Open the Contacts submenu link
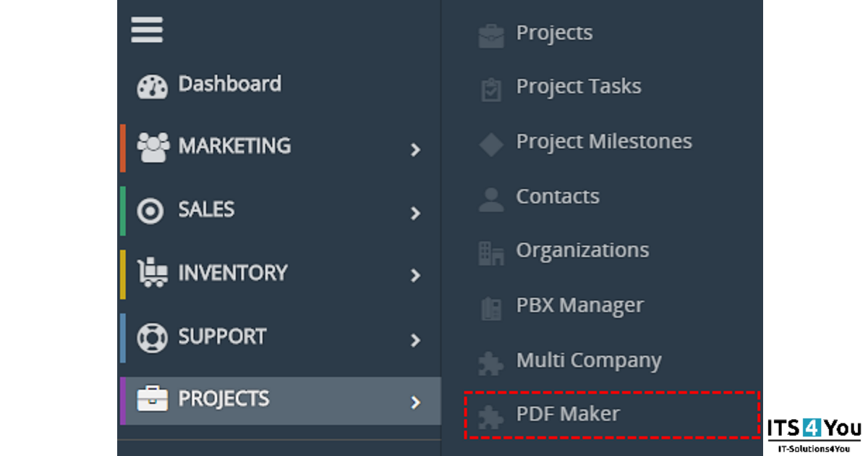 pyautogui.click(x=558, y=196)
